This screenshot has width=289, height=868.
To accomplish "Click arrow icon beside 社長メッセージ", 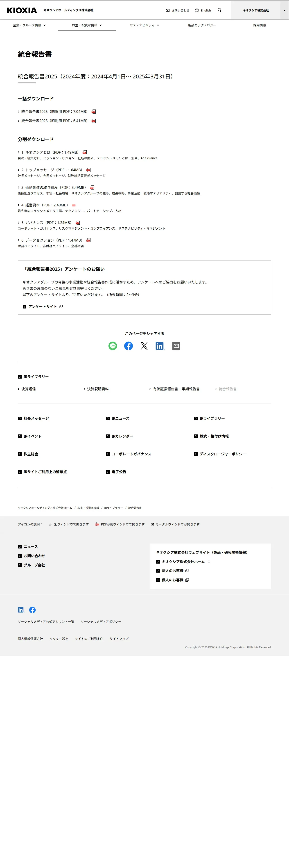I will 20,418.
